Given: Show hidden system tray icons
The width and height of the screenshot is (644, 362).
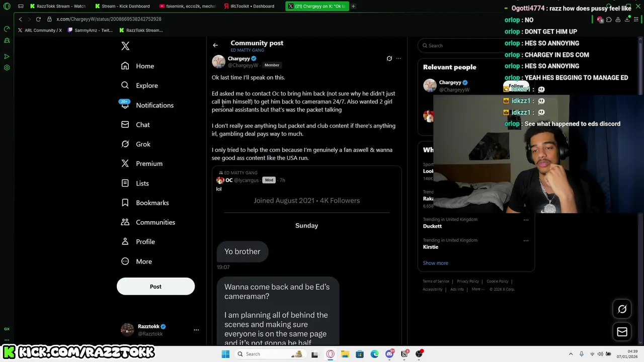Looking at the screenshot, I should pos(571,354).
